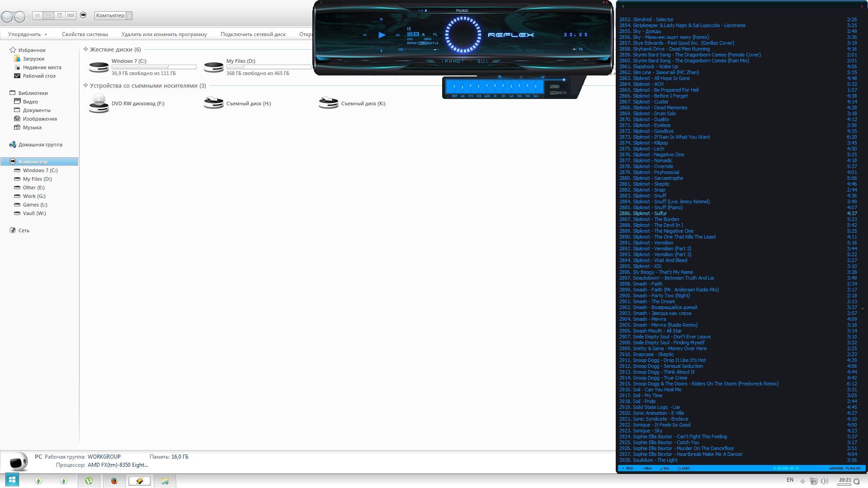Select track 2911 Snoop Dogg - Drop It Like It's Hot
868x488 pixels.
(x=738, y=360)
